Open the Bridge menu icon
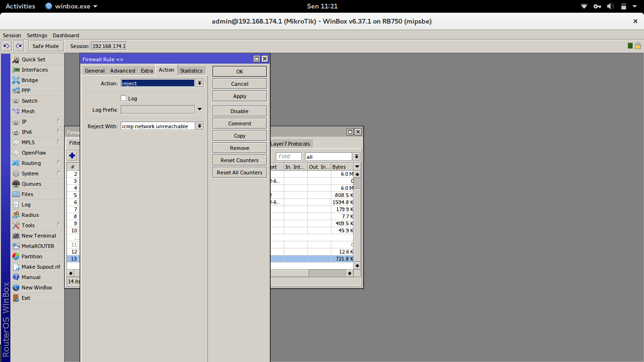644x362 pixels. 16,80
